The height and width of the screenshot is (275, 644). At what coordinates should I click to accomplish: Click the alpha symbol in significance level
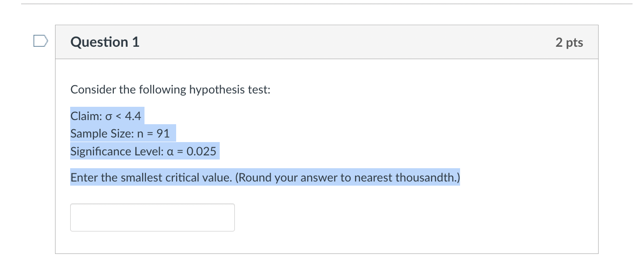[x=169, y=152]
